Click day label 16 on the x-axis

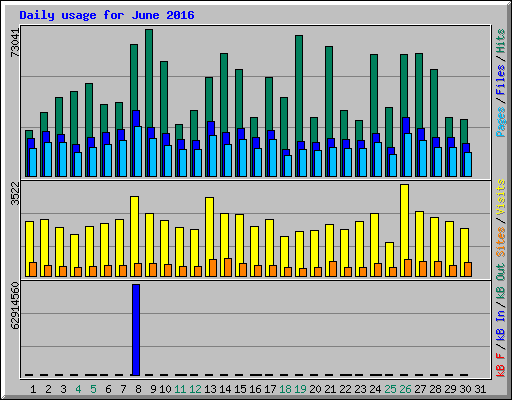(x=255, y=389)
